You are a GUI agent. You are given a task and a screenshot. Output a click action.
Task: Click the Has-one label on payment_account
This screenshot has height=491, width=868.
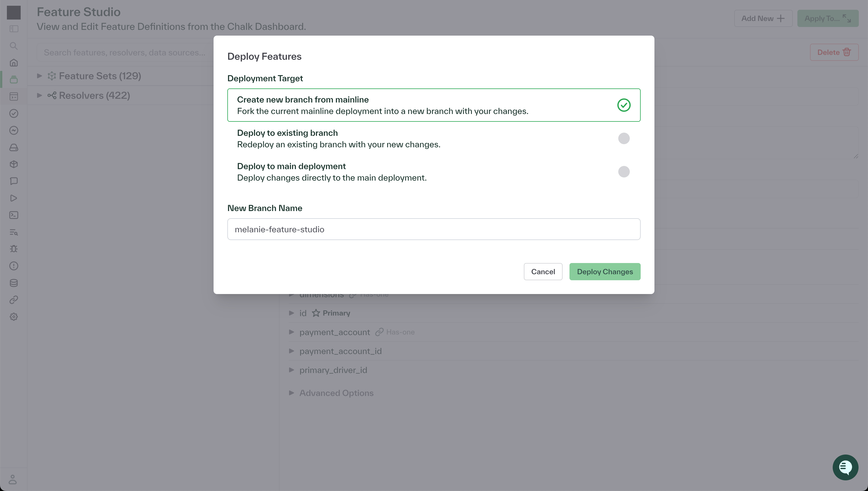[x=400, y=332]
